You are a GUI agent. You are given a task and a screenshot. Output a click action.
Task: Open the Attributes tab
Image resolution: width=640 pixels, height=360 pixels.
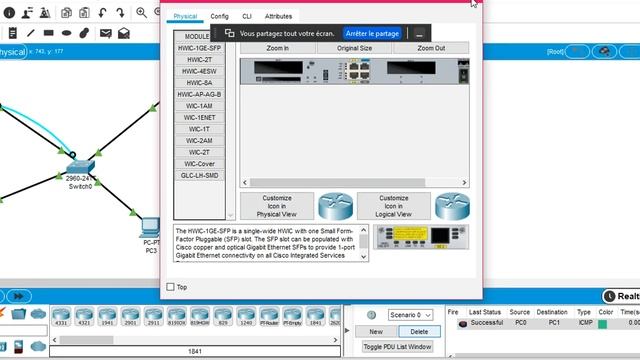(278, 16)
